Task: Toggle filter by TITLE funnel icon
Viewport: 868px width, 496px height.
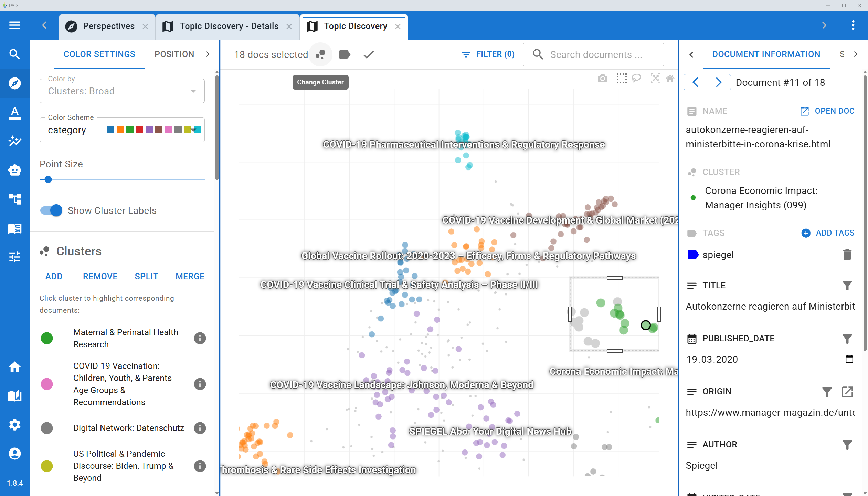Action: point(847,286)
